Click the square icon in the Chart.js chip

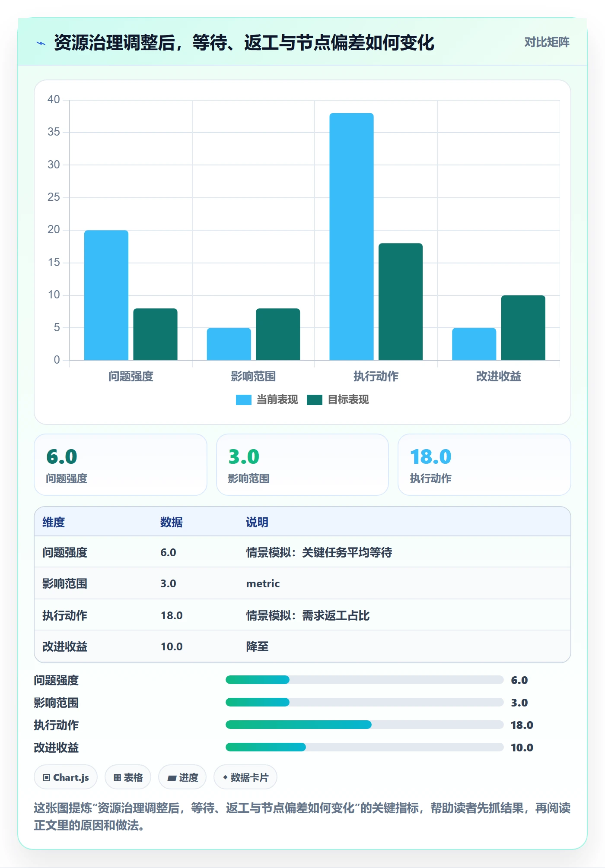(x=47, y=778)
